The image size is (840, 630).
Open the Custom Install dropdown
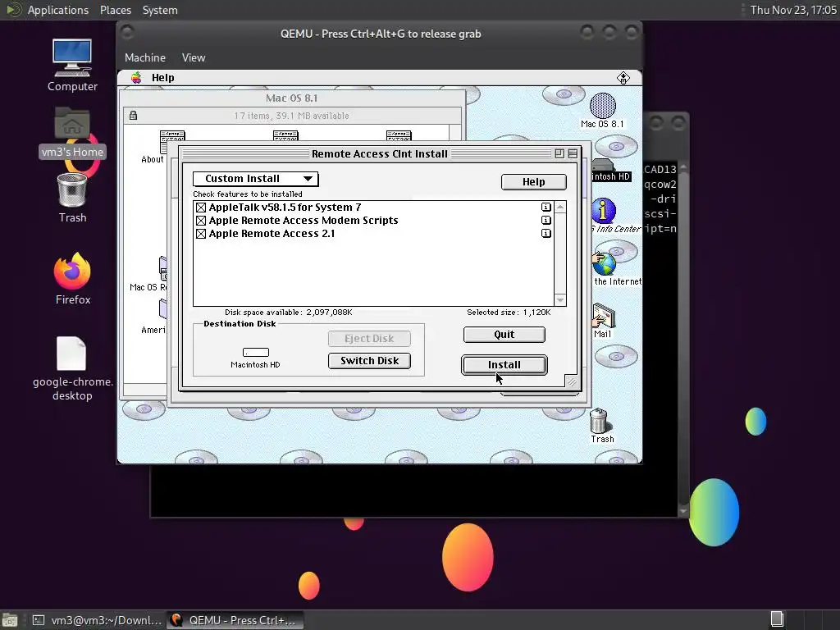256,178
